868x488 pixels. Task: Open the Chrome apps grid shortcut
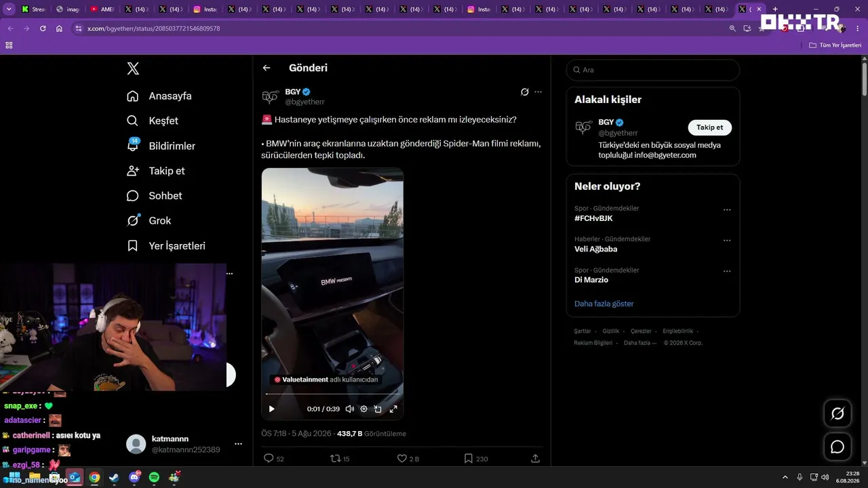9,45
